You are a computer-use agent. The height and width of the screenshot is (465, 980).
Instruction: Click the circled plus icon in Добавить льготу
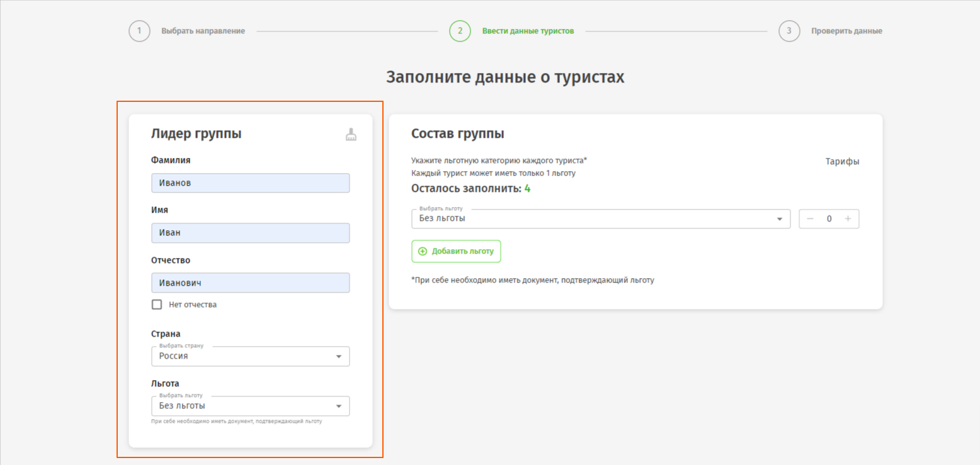click(423, 251)
